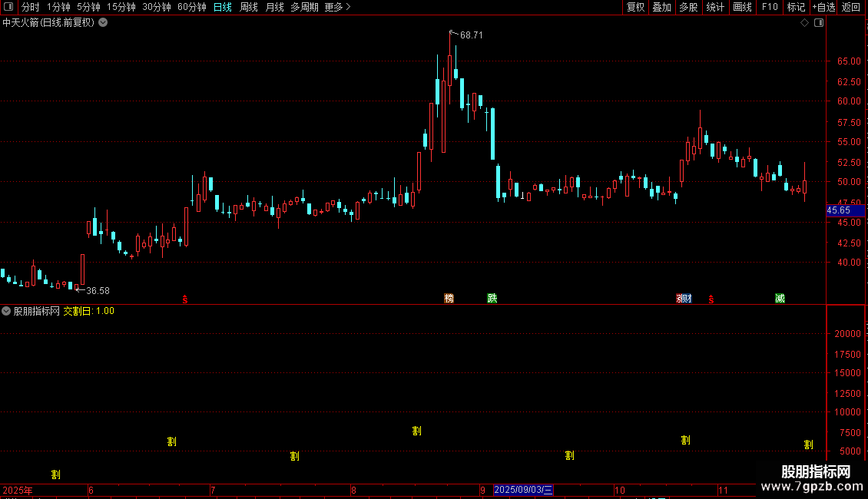Click the 2025年 label on the date axis
The width and height of the screenshot is (868, 499).
tap(18, 490)
